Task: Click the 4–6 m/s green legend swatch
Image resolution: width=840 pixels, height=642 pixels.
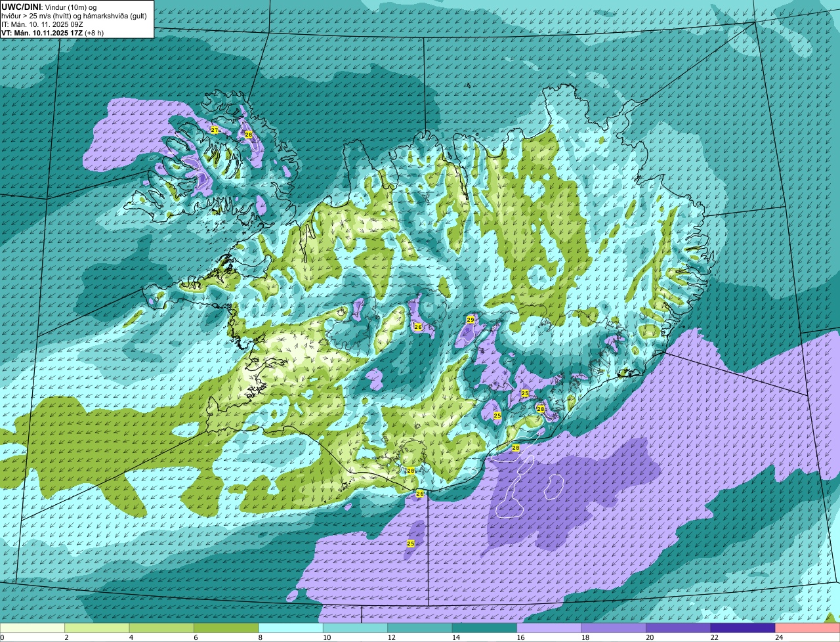Action: [161, 628]
